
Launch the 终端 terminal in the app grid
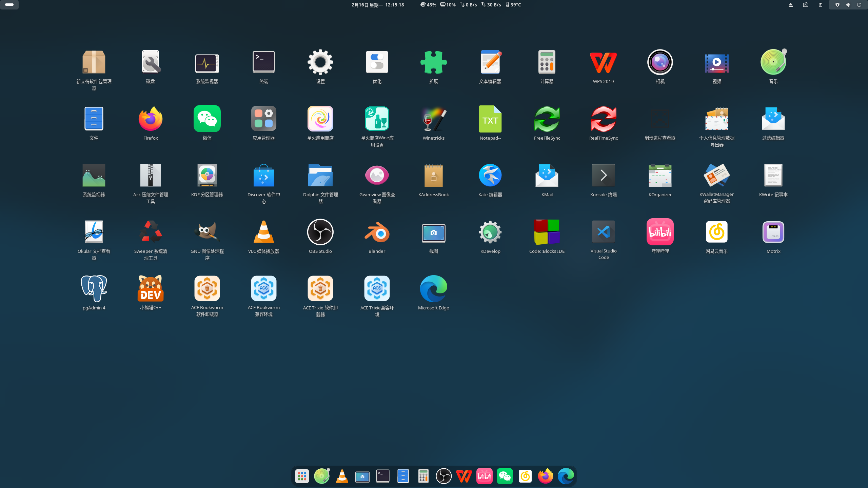[x=264, y=62]
